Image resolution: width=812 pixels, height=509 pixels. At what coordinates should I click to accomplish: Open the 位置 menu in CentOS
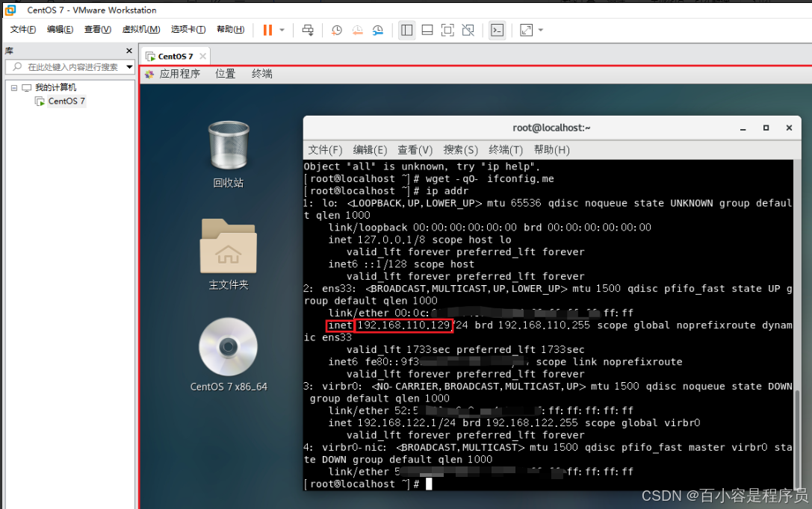coord(226,74)
